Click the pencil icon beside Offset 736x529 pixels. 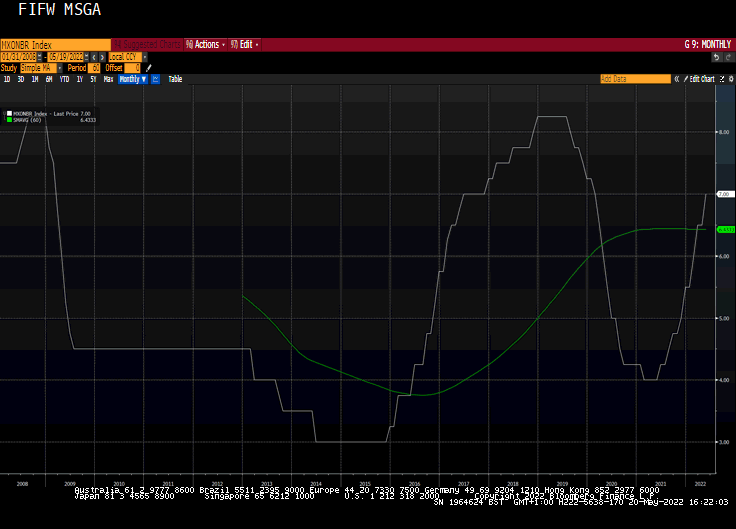pos(149,68)
